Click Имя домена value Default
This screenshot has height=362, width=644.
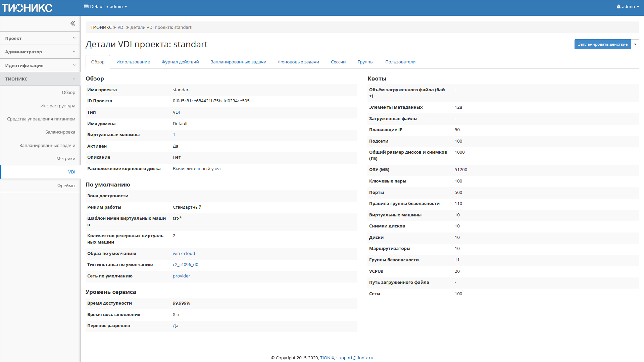[180, 123]
